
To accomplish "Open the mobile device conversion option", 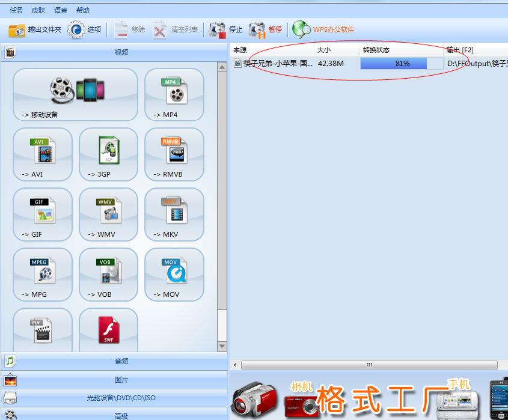I will point(75,94).
